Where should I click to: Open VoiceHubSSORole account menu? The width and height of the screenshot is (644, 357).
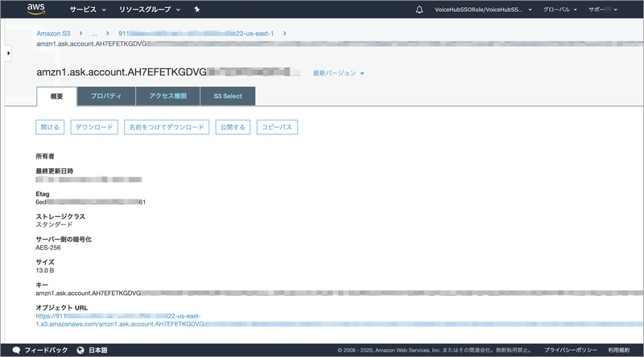tap(484, 10)
